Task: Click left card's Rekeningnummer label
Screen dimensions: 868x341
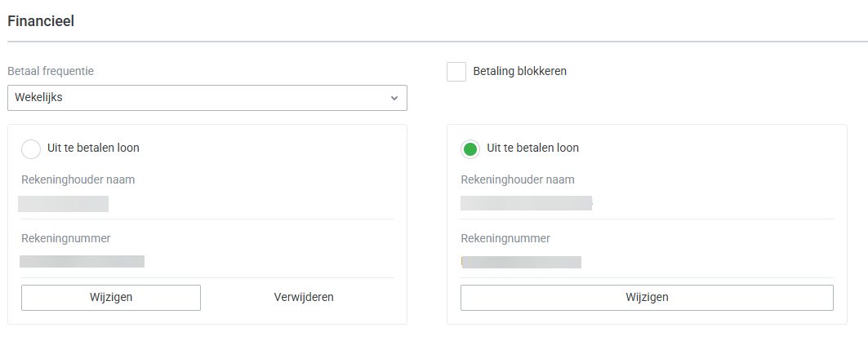Action: (x=65, y=239)
